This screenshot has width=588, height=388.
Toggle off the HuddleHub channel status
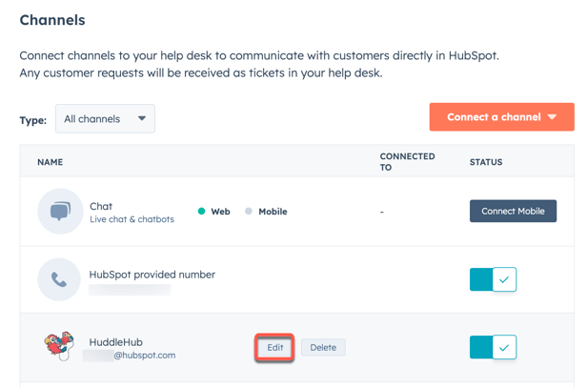pyautogui.click(x=493, y=347)
